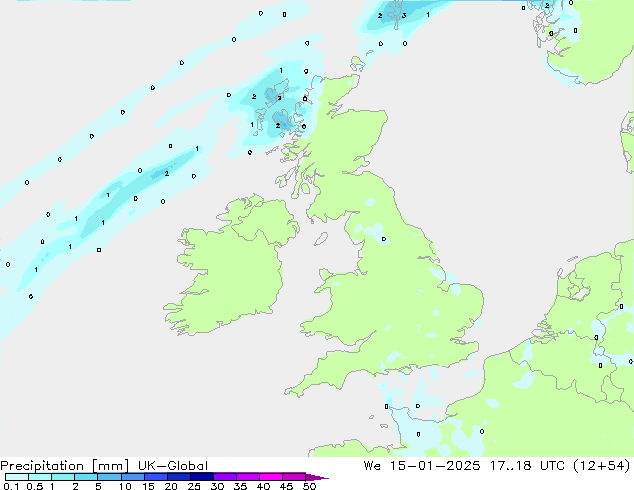Image resolution: width=634 pixels, height=490 pixels.
Task: Click the '15-01-2025' date text
Action: [x=435, y=466]
